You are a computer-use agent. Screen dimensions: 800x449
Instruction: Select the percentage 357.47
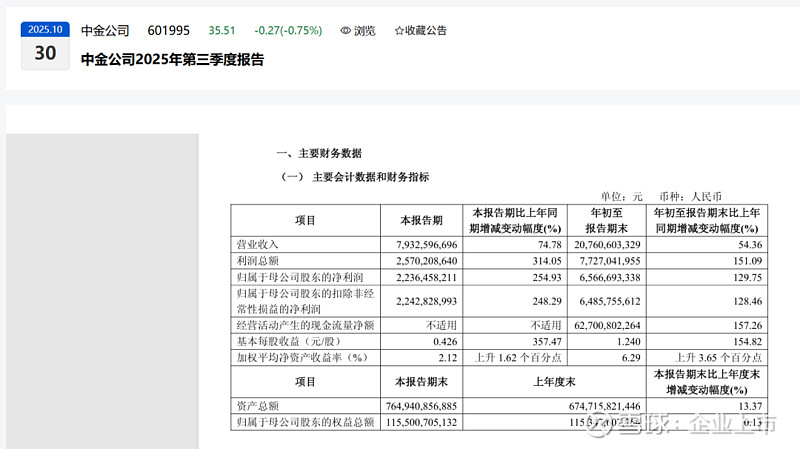click(x=547, y=342)
